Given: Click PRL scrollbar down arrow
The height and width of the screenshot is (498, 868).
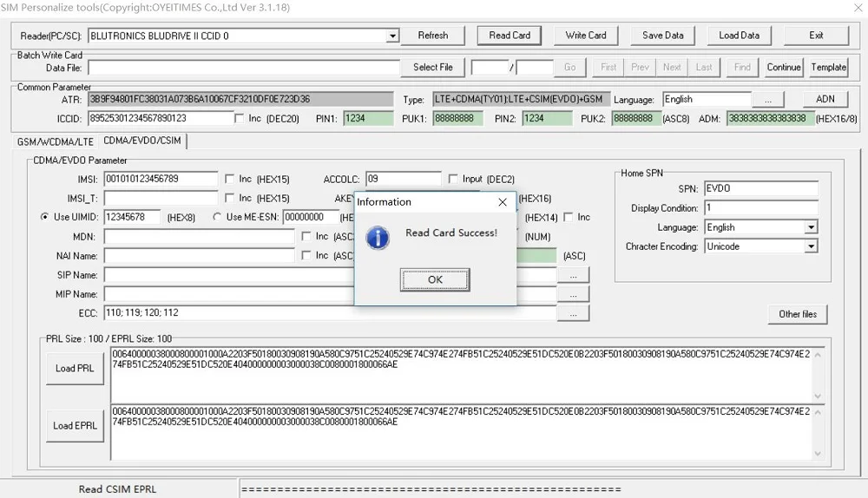Looking at the screenshot, I should pyautogui.click(x=818, y=396).
